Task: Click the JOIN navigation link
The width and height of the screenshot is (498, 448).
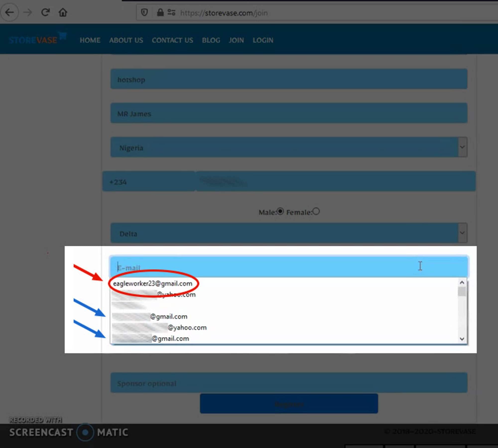Action: [x=236, y=40]
